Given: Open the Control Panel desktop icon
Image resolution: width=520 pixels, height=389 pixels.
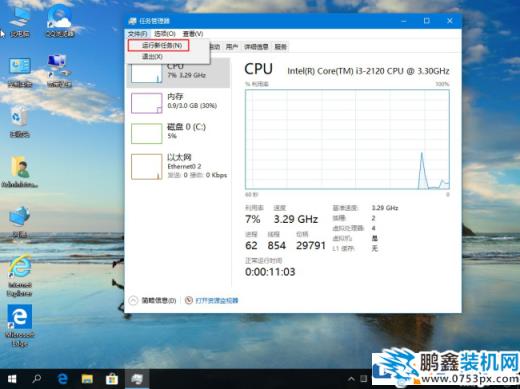Looking at the screenshot, I should tap(20, 72).
